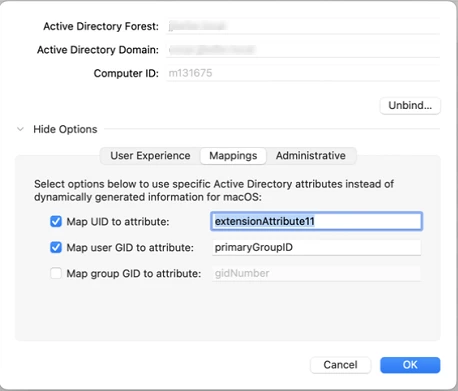
Task: Click the gidNumber attribute field
Action: [x=316, y=273]
